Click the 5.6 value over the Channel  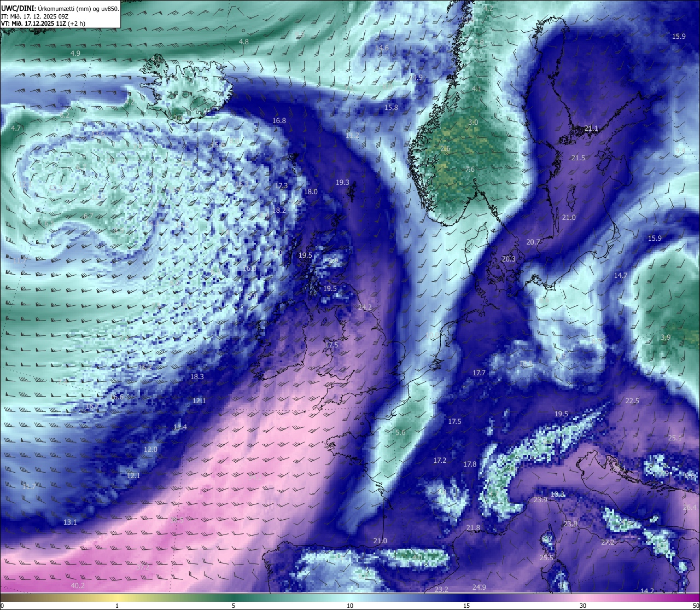400,432
